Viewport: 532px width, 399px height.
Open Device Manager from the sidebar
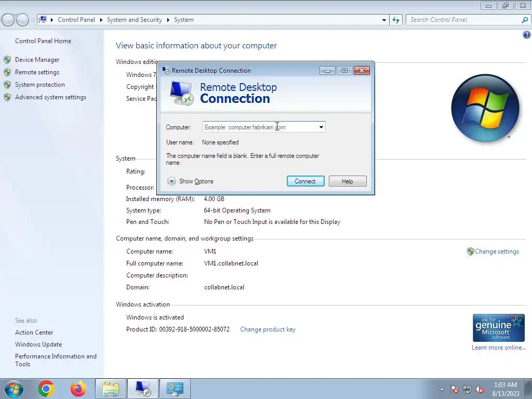pyautogui.click(x=37, y=60)
